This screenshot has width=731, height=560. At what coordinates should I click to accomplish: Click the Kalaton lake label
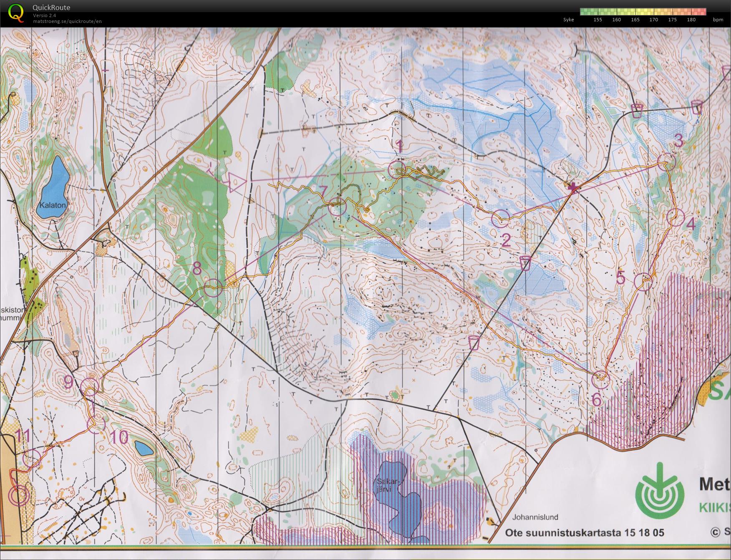click(53, 205)
